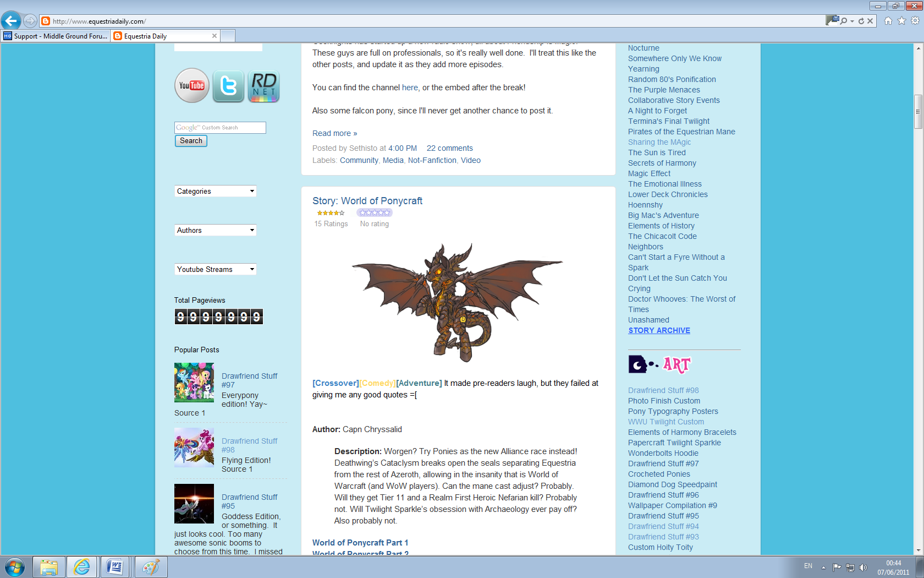This screenshot has height=578, width=924.
Task: Click the address bar search magnifier icon
Action: pyautogui.click(x=843, y=21)
